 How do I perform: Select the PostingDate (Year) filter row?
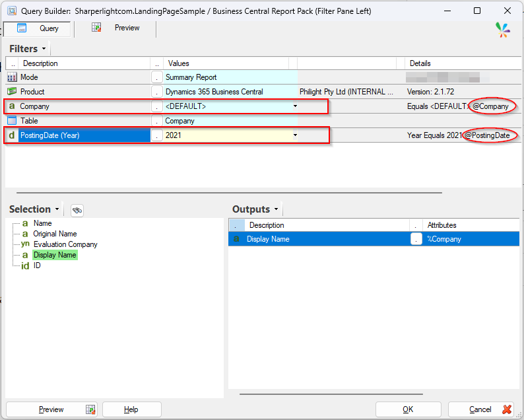[84, 135]
